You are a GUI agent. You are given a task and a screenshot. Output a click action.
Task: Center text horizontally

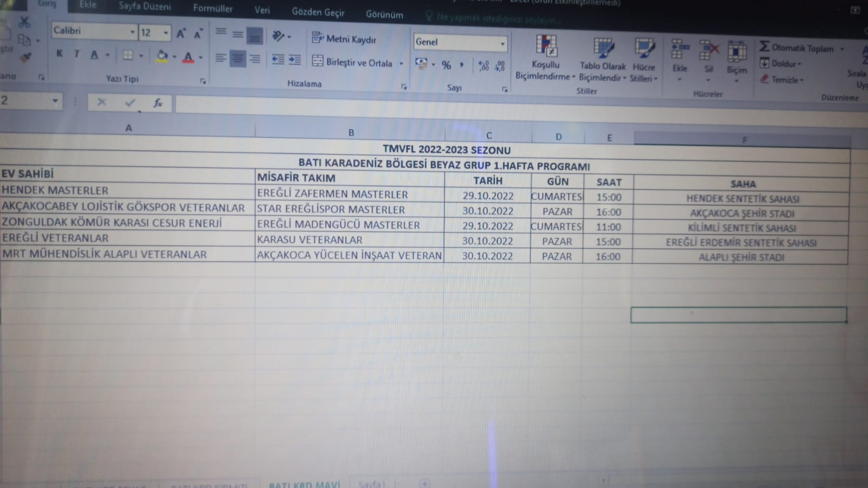[238, 59]
